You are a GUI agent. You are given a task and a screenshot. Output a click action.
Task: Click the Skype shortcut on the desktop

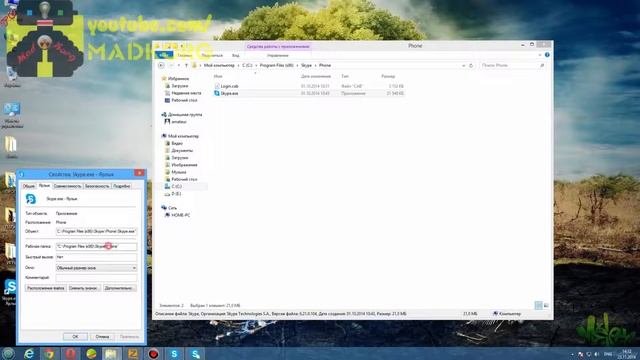10,291
